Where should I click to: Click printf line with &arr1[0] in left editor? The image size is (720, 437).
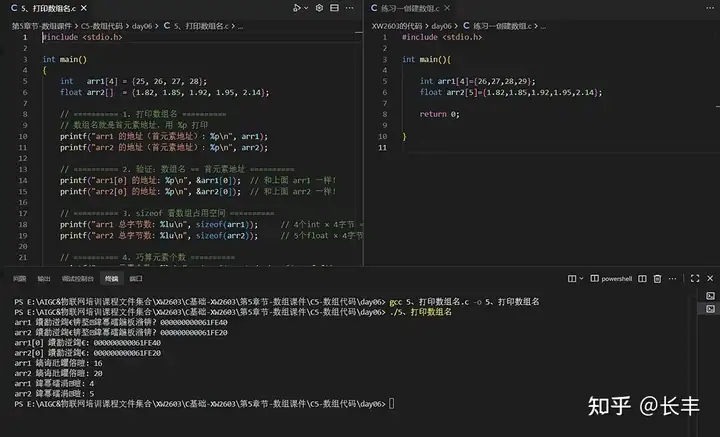click(198, 180)
